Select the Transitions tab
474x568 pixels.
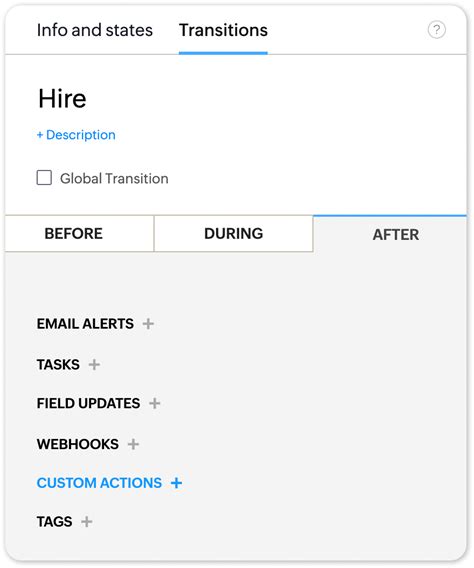pyautogui.click(x=223, y=30)
